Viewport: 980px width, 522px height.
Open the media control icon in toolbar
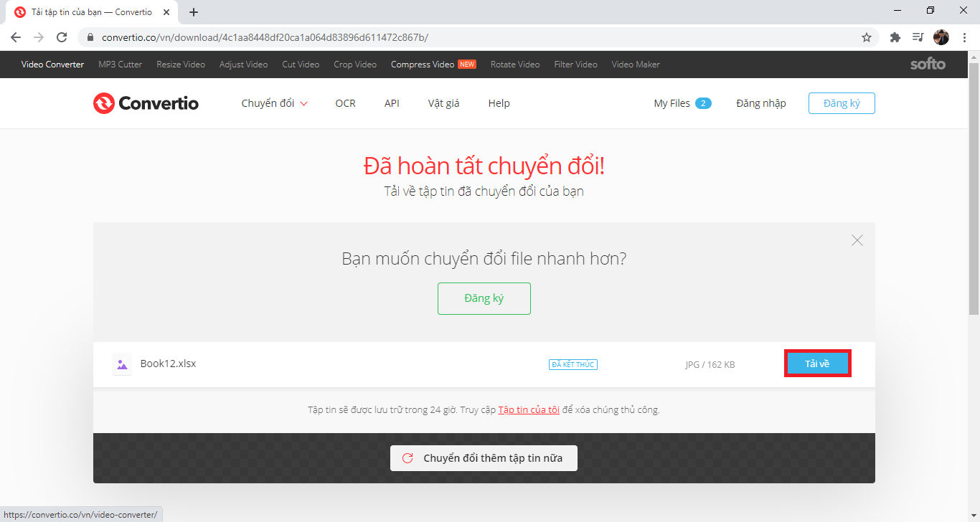tap(918, 37)
